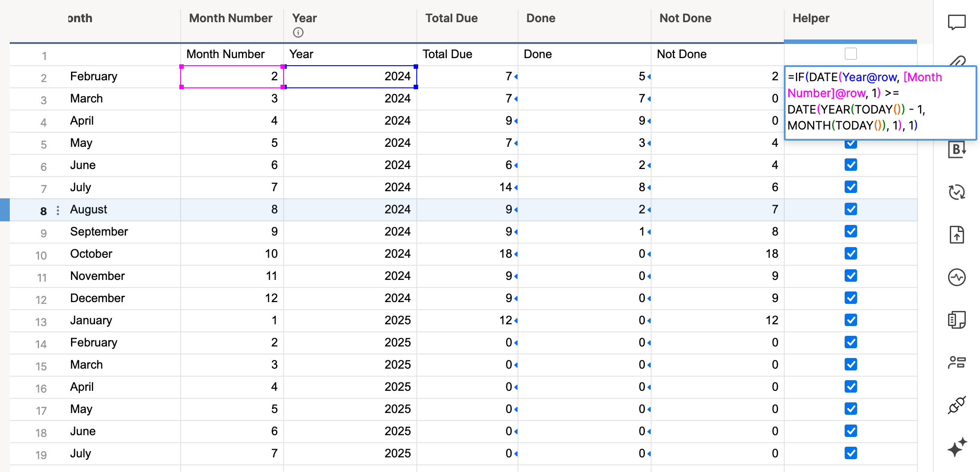980x472 pixels.
Task: Click the month cell 'August'
Action: [x=89, y=209]
